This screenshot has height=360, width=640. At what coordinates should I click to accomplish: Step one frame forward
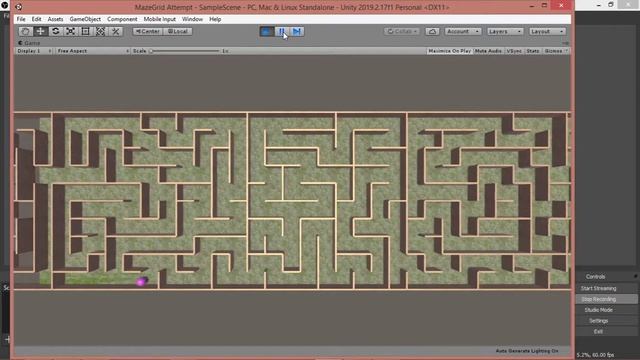(x=297, y=31)
